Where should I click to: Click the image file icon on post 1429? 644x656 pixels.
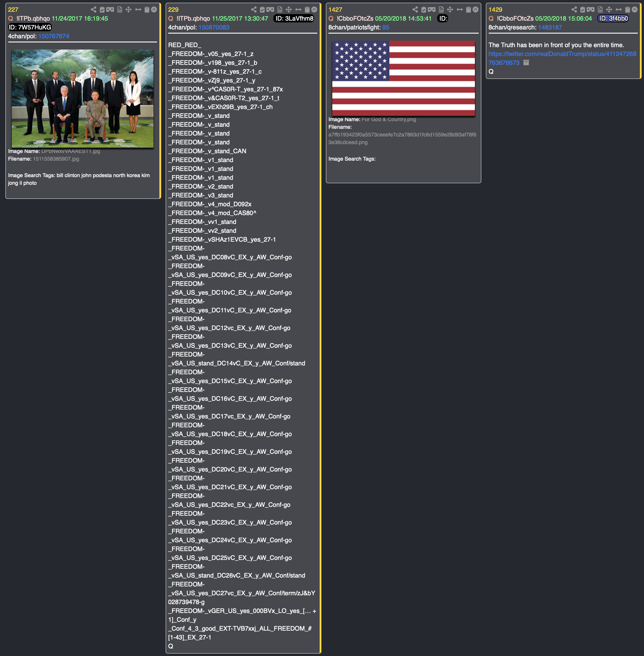click(x=600, y=9)
